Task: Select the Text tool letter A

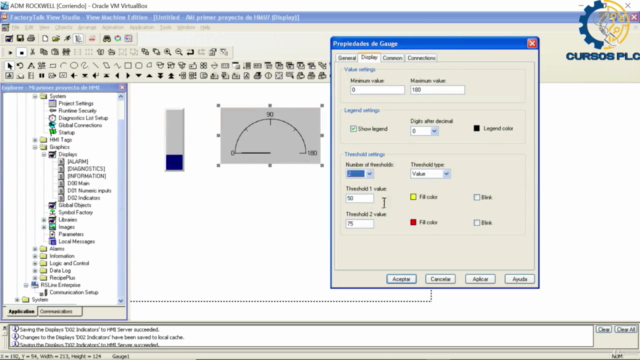Action: click(31, 66)
